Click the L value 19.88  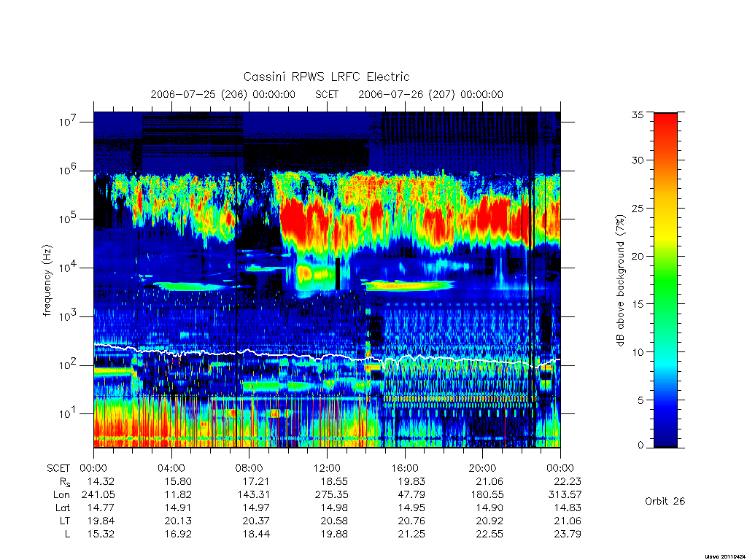click(334, 534)
